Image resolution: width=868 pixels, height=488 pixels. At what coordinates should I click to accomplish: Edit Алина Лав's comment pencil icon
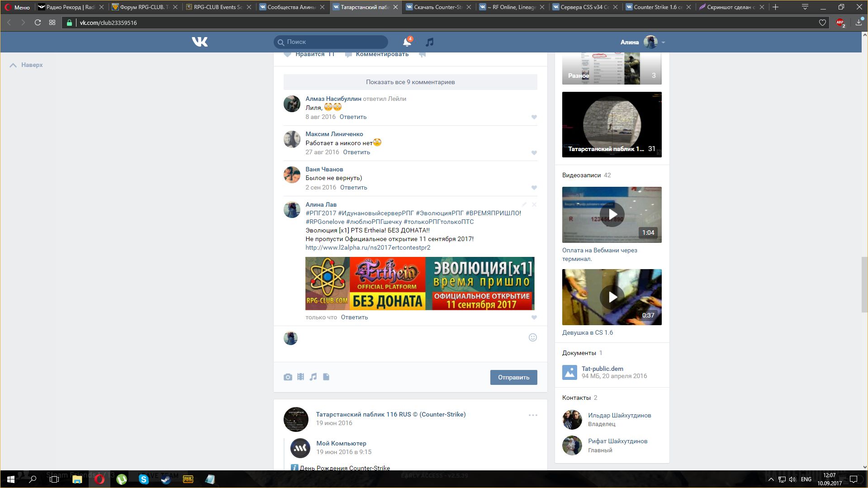[x=524, y=204]
